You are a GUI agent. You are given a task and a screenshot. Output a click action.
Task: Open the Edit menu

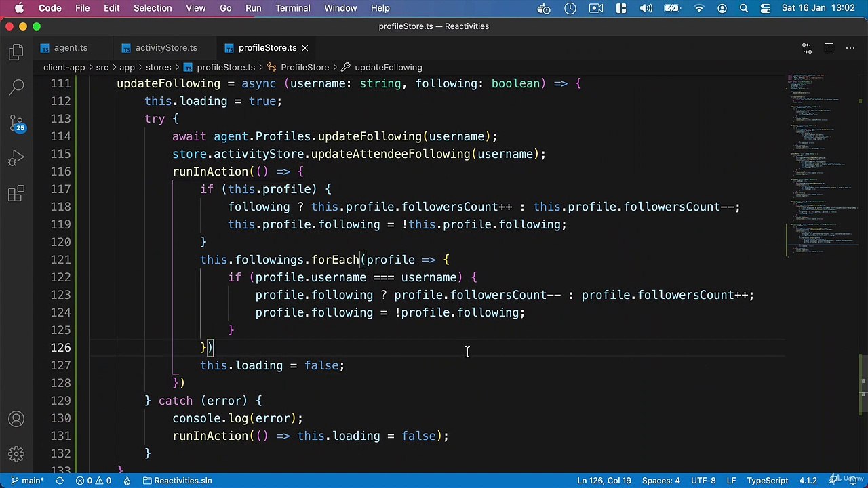coord(112,8)
